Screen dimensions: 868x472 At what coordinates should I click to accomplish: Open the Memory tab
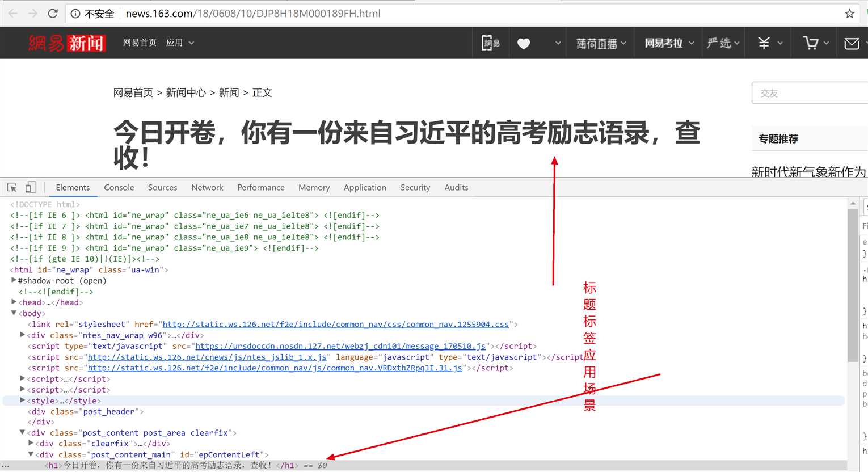click(x=314, y=187)
